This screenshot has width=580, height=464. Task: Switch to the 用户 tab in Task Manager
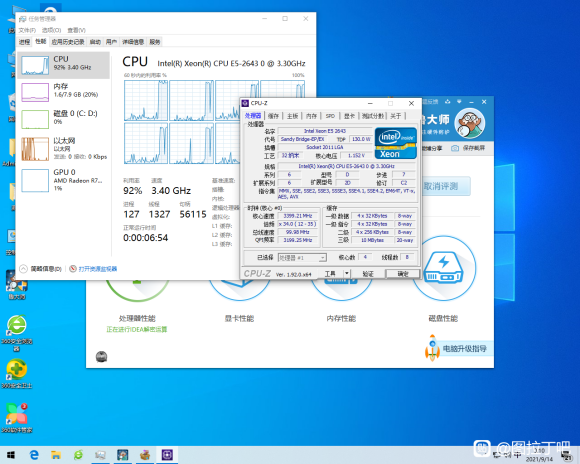[111, 42]
